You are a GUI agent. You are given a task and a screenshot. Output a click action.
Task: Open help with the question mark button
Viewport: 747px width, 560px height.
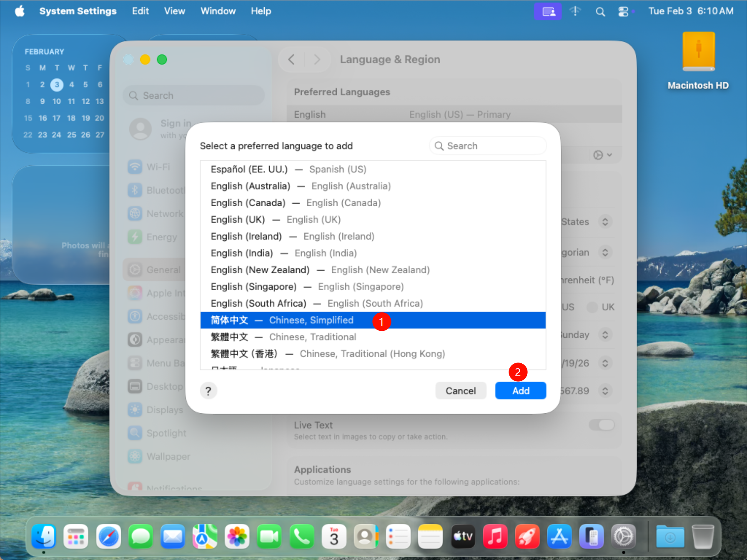click(x=208, y=390)
